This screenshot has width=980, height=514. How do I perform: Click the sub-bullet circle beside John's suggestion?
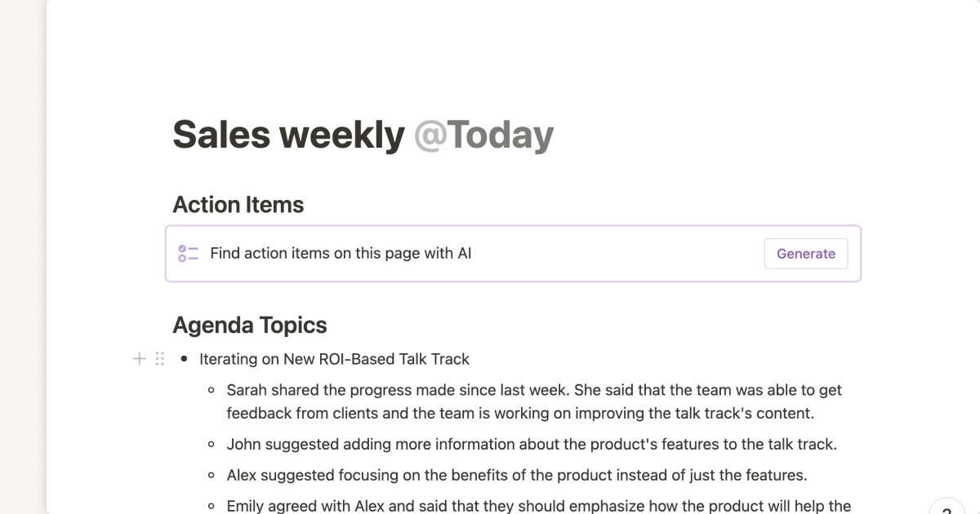(x=213, y=444)
